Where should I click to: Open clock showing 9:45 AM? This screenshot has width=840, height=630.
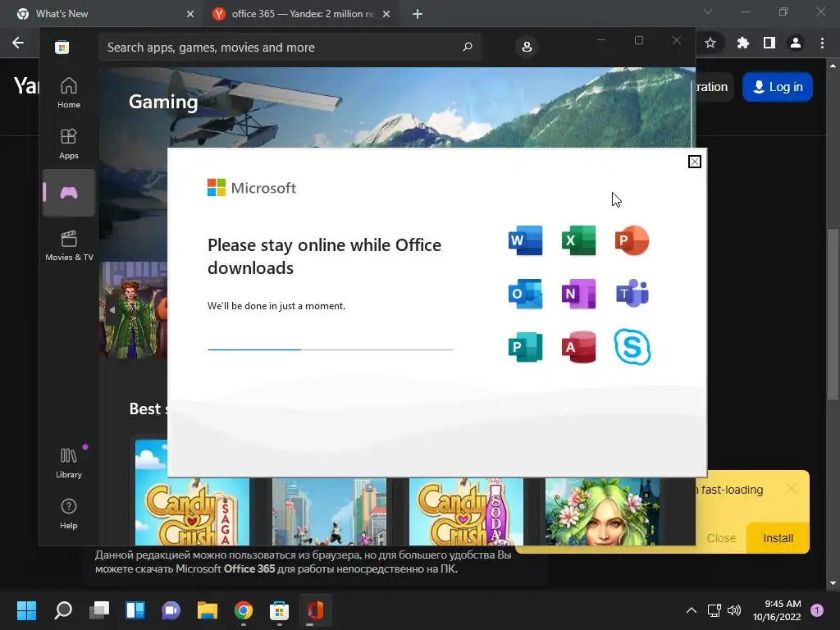coord(777,610)
